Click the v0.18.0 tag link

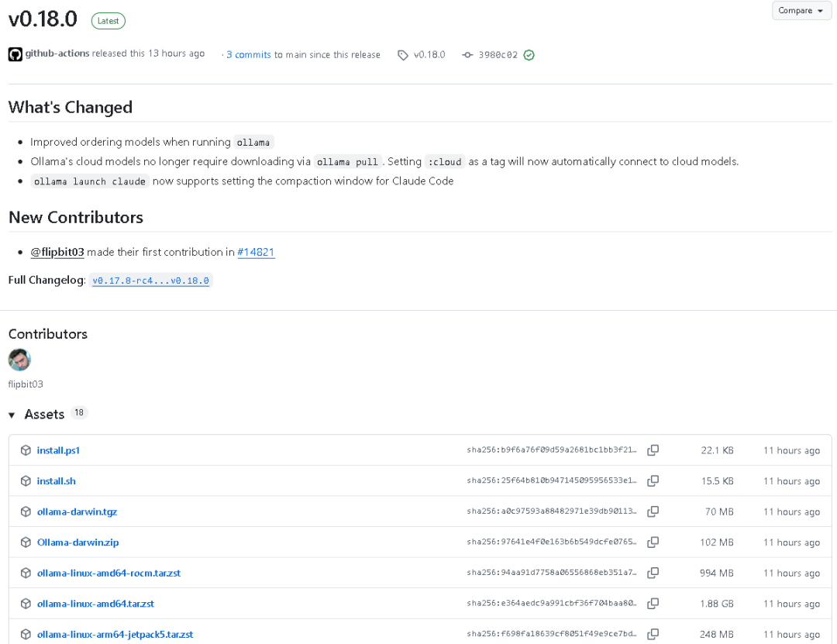coord(429,55)
